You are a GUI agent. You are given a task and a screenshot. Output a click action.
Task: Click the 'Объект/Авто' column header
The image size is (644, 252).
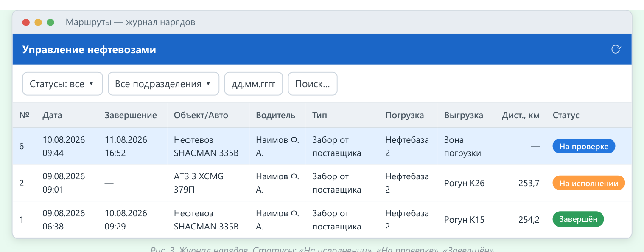(x=201, y=115)
